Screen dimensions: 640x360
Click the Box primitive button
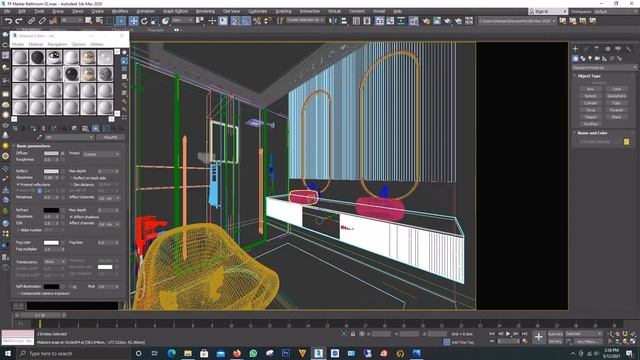click(x=590, y=89)
